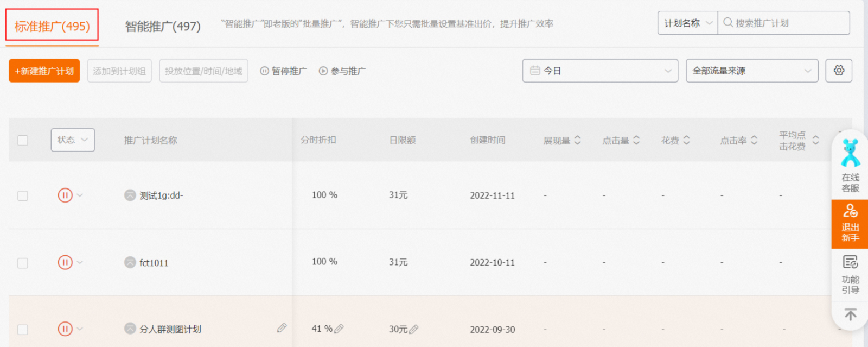The height and width of the screenshot is (347, 868).
Task: Check the 分人群测图计划 row checkbox
Action: 23,330
